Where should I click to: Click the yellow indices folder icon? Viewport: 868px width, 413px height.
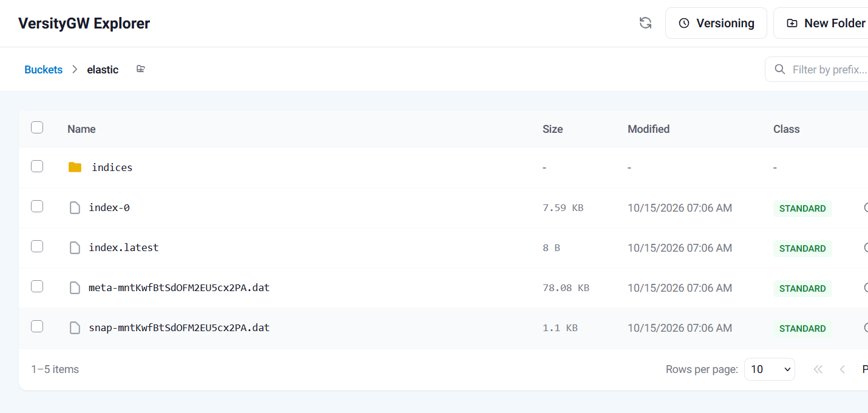pyautogui.click(x=75, y=167)
